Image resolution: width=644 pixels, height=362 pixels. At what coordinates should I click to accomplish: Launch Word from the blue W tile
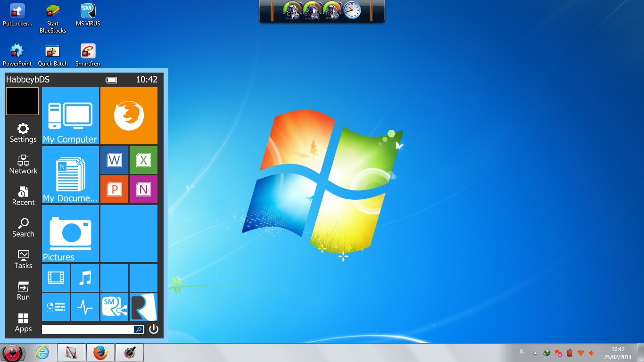tap(114, 160)
